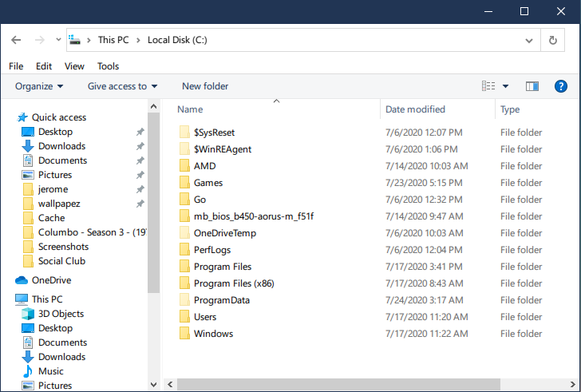
Task: Open Downloads arrow icon under This PC
Action: point(28,357)
